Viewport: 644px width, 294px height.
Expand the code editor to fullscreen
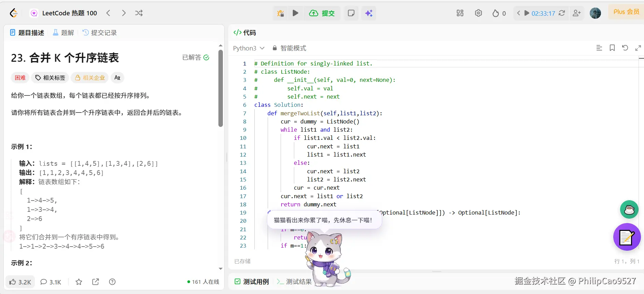(x=638, y=48)
